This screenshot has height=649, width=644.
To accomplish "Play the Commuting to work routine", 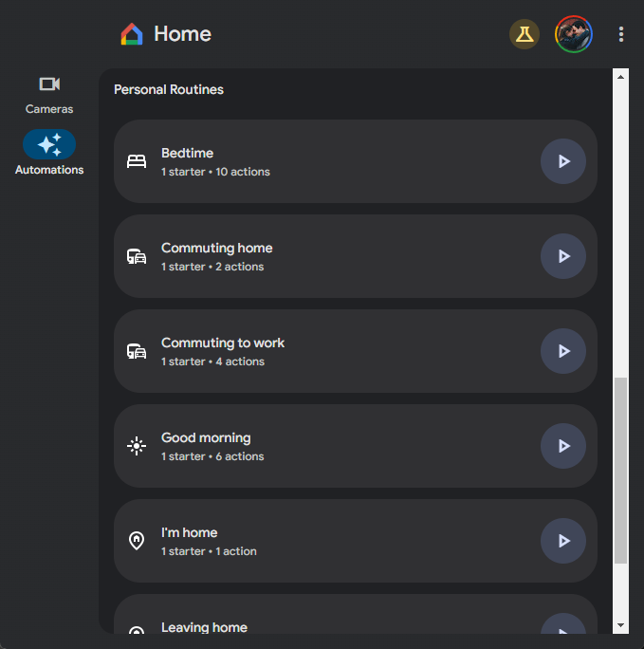I will click(x=562, y=351).
